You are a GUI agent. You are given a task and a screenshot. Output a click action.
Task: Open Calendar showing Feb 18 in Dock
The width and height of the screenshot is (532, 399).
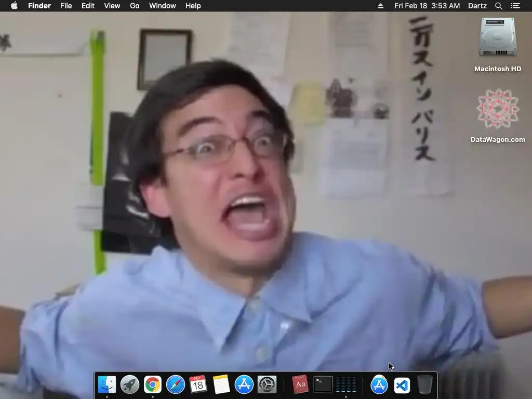[x=198, y=384]
